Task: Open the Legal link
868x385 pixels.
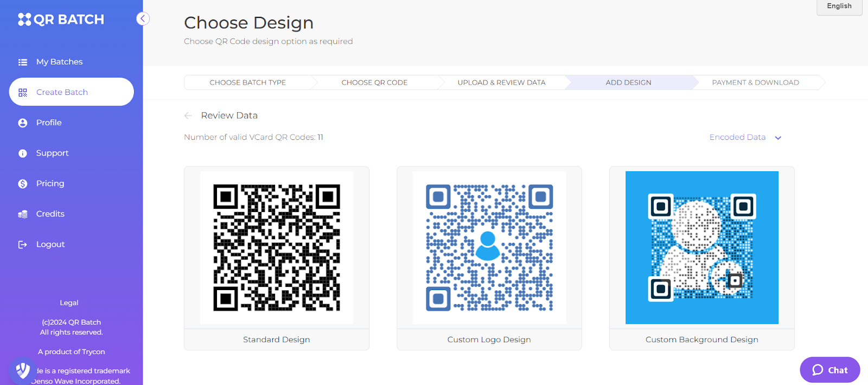Action: point(69,303)
